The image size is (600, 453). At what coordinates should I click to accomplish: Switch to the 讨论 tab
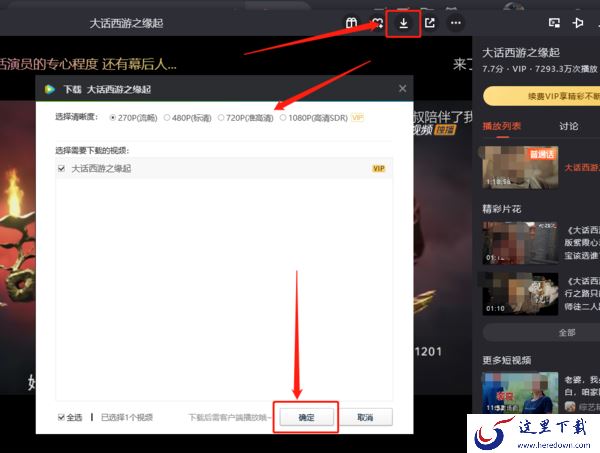click(569, 126)
